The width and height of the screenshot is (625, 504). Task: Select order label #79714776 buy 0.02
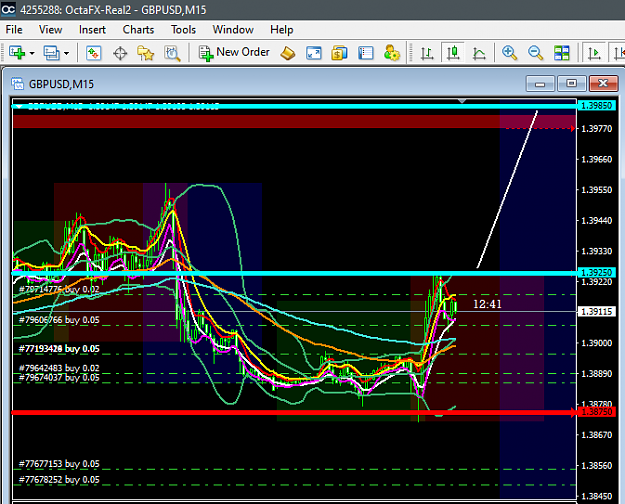coord(59,289)
